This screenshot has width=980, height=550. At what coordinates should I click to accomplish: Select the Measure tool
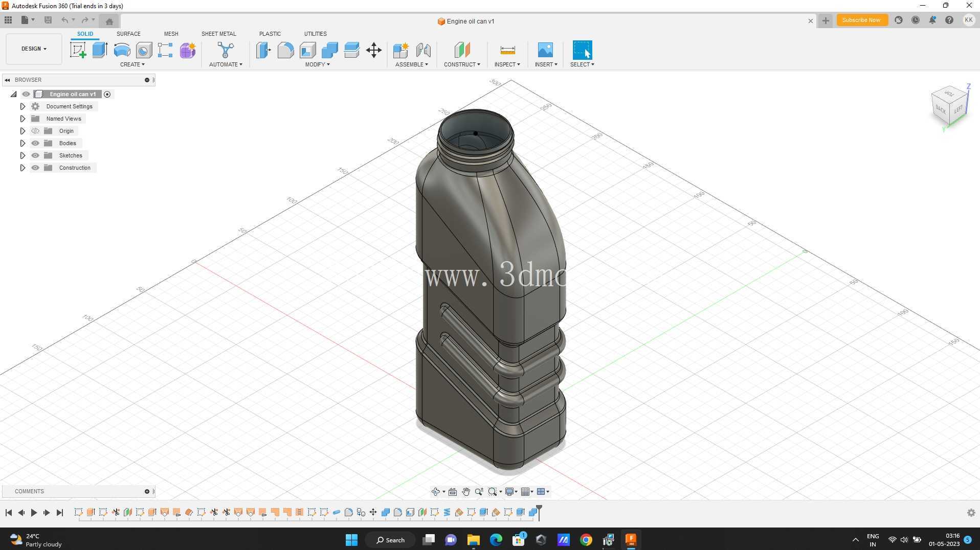click(x=507, y=50)
